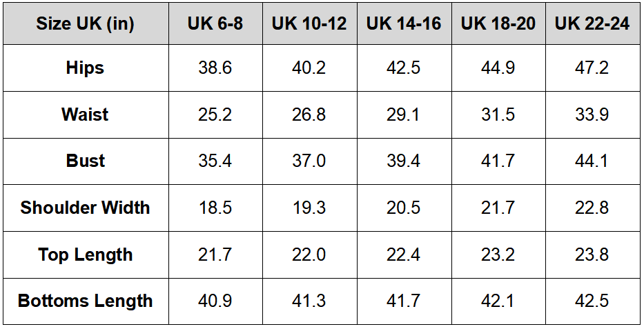This screenshot has height=329, width=644.
Task: Select the Bust row label
Action: click(x=85, y=161)
